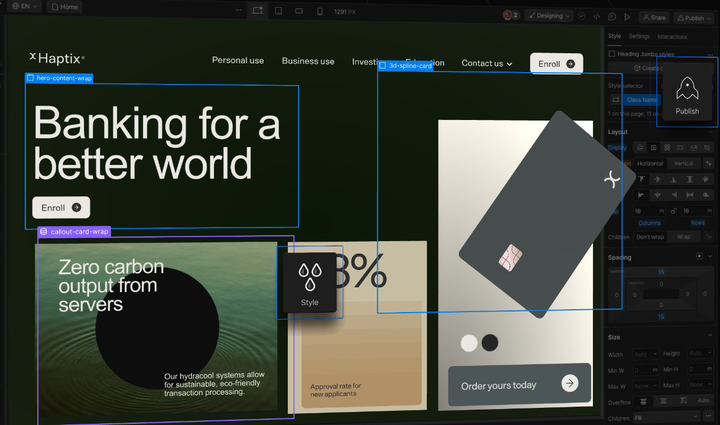Click the collaborator avatar in top bar
Image resolution: width=720 pixels, height=425 pixels.
507,15
